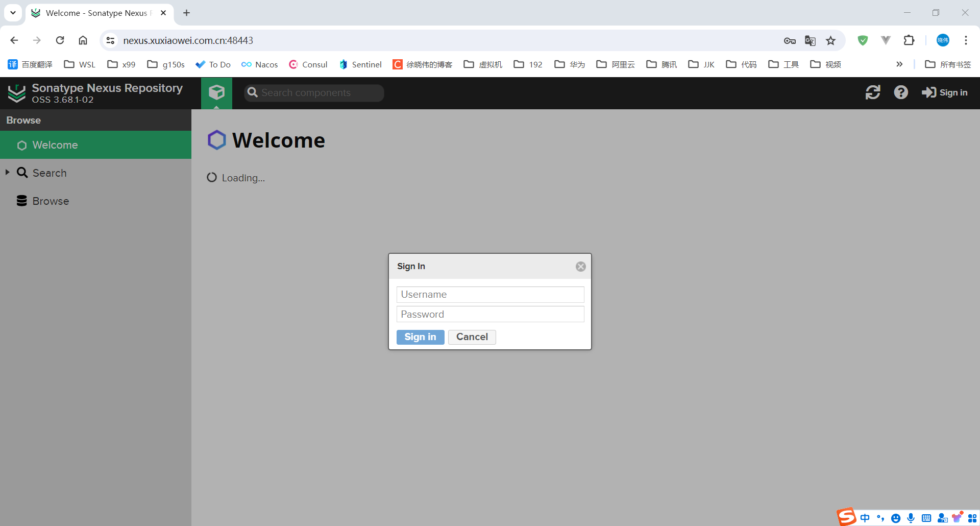The height and width of the screenshot is (526, 980).
Task: Expand the Search tree item arrow
Action: tap(8, 173)
